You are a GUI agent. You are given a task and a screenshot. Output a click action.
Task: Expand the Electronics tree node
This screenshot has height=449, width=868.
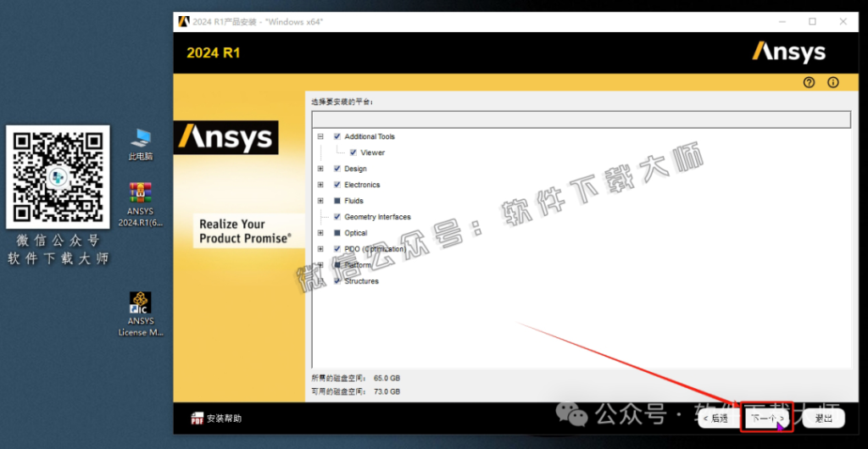pos(320,184)
